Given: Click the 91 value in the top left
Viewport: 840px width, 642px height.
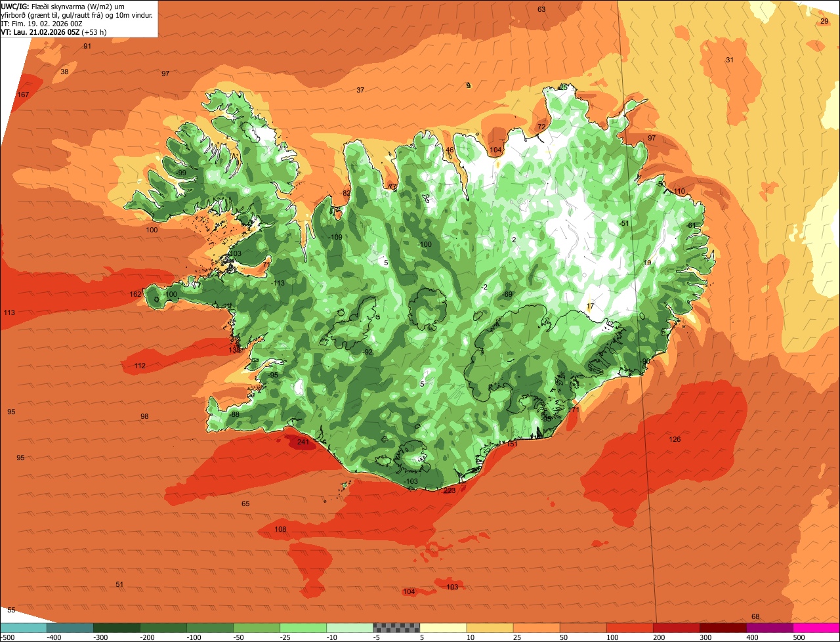Looking at the screenshot, I should tap(87, 46).
